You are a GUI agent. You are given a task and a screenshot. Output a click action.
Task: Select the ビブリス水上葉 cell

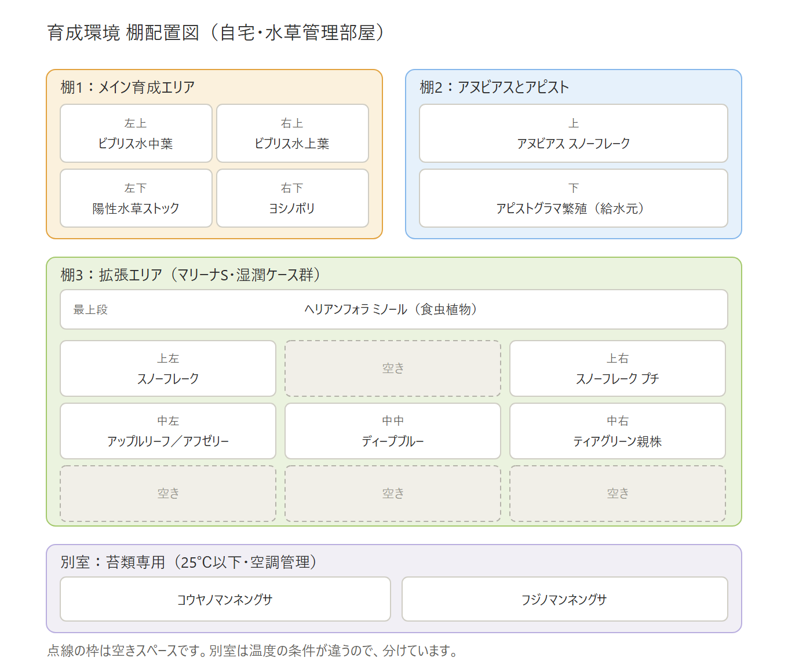point(293,133)
